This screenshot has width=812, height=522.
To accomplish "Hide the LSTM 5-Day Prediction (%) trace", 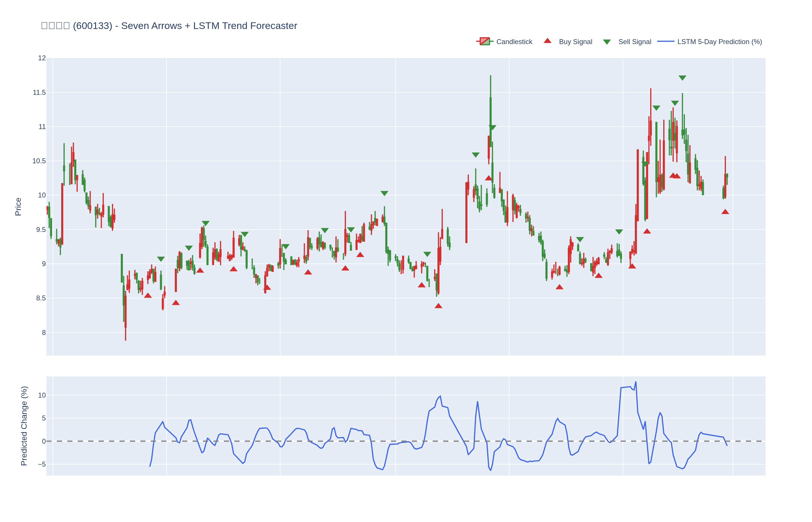I will pyautogui.click(x=719, y=42).
